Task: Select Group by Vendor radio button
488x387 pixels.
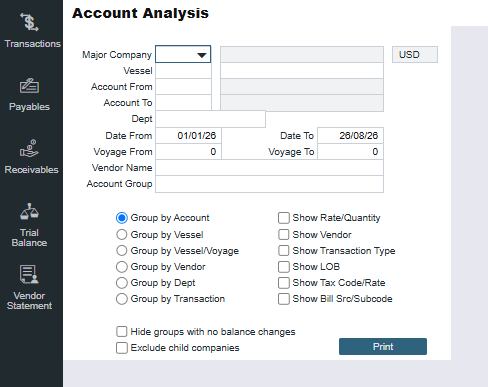Action: [x=122, y=266]
